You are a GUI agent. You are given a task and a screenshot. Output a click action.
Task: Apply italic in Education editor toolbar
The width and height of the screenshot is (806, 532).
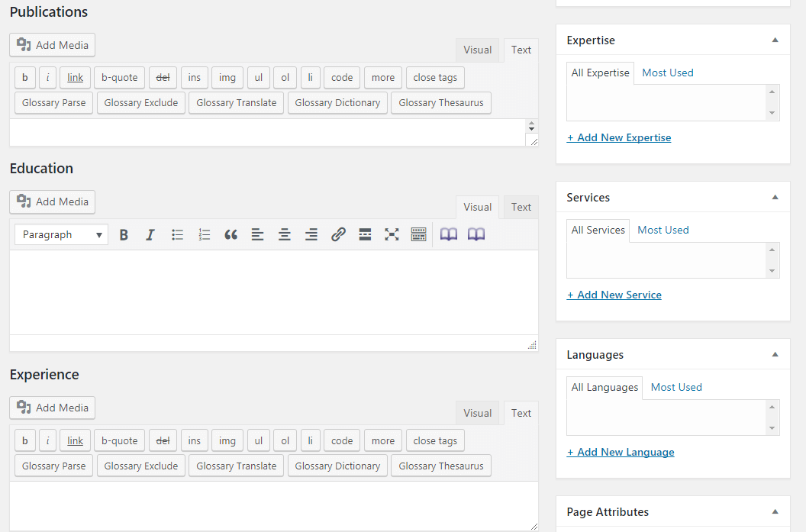[150, 235]
